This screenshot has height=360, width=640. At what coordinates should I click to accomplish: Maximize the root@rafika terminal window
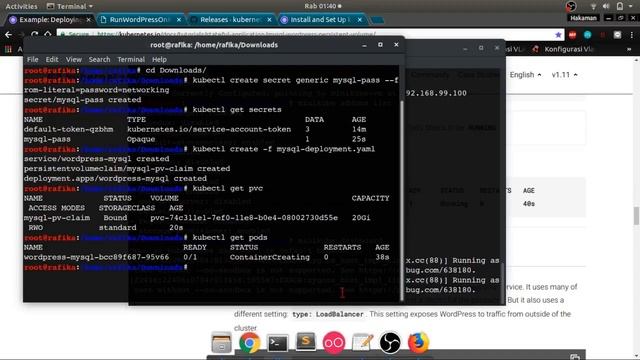[380, 45]
